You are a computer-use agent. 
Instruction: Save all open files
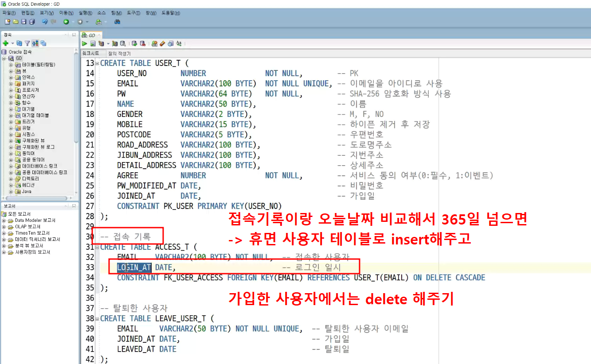pos(32,22)
